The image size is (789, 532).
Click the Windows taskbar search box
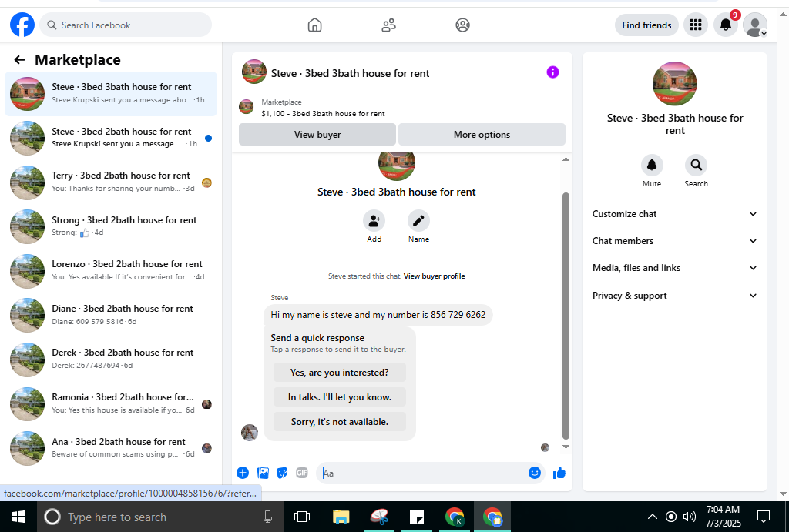[160, 517]
